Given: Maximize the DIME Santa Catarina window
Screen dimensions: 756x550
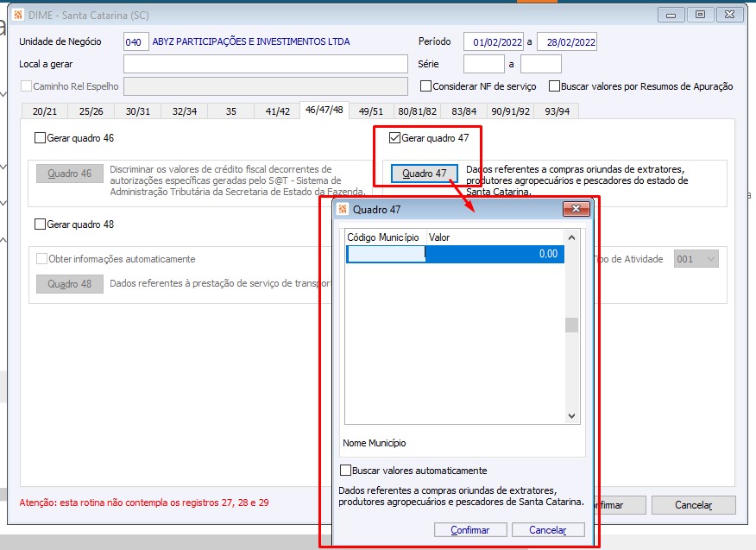Looking at the screenshot, I should 700,15.
